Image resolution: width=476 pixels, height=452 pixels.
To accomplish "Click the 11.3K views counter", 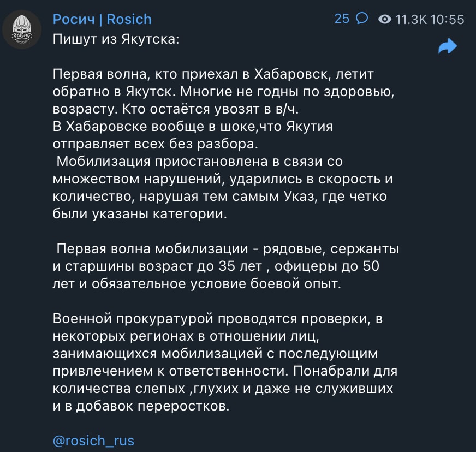I will pyautogui.click(x=412, y=20).
